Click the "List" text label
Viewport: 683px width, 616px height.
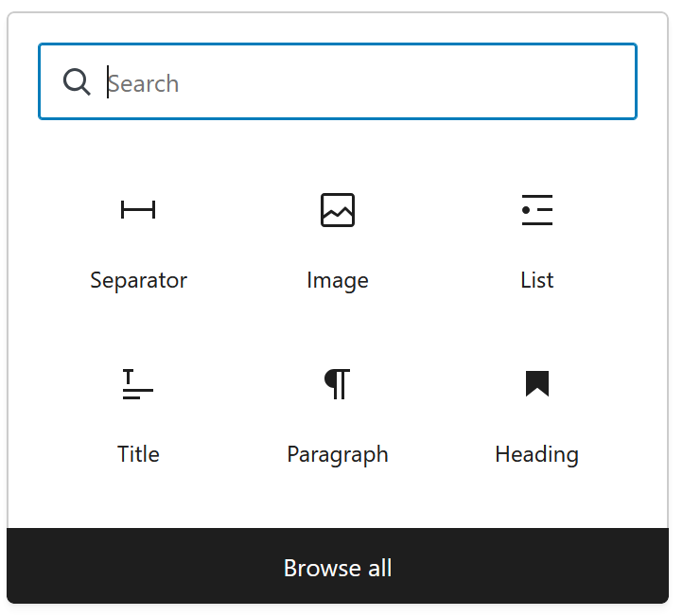click(x=536, y=280)
